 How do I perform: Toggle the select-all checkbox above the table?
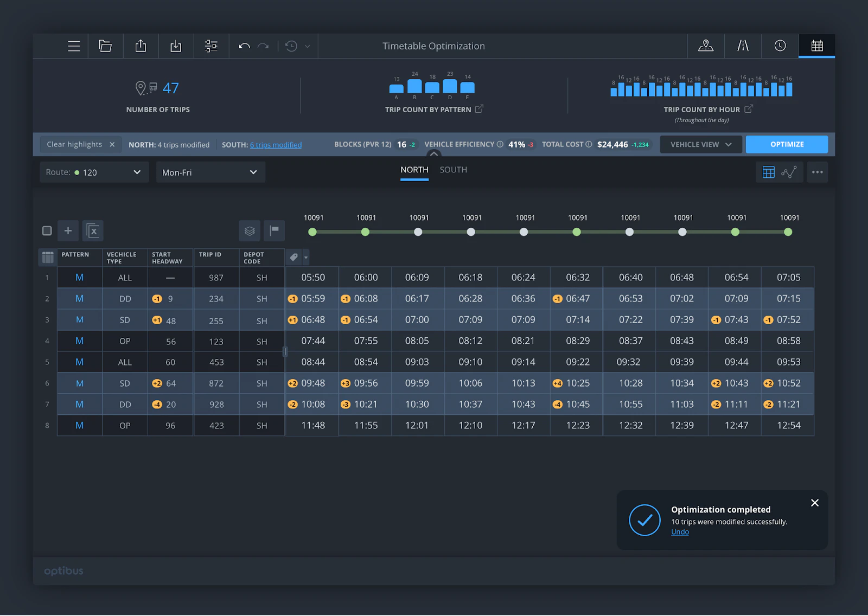47,230
